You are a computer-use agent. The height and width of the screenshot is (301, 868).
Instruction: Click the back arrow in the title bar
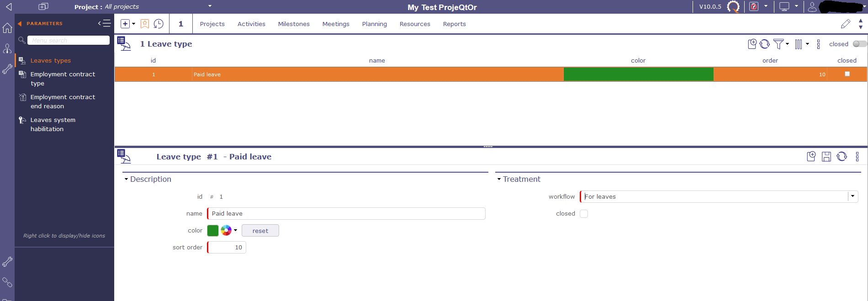8,6
